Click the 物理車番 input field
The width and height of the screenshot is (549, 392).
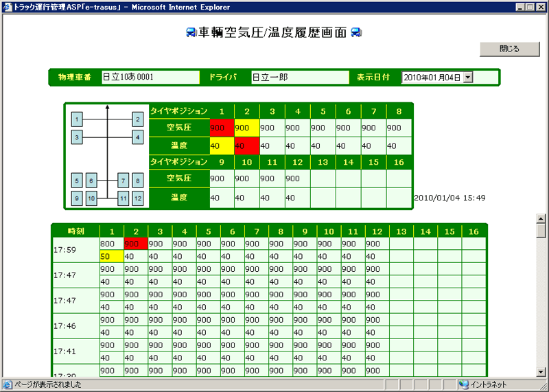[x=150, y=78]
